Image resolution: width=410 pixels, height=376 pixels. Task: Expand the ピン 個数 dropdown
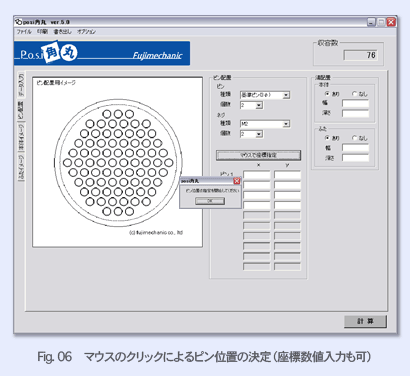pyautogui.click(x=259, y=105)
